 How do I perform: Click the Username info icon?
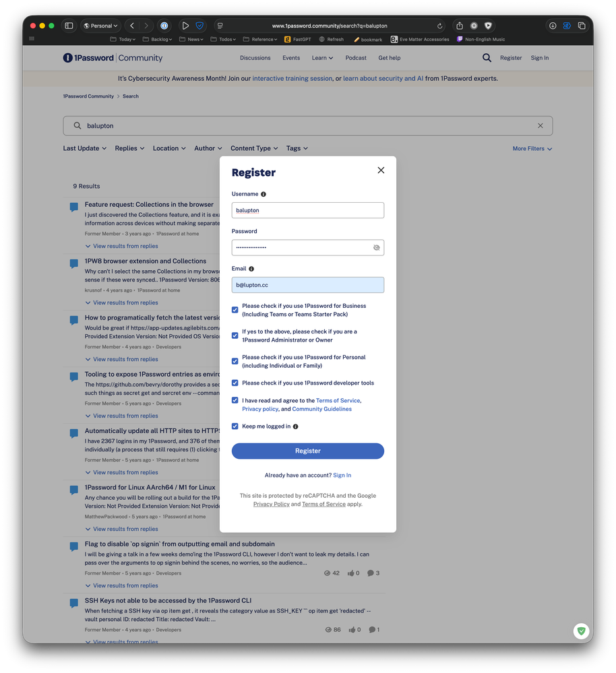(x=264, y=194)
